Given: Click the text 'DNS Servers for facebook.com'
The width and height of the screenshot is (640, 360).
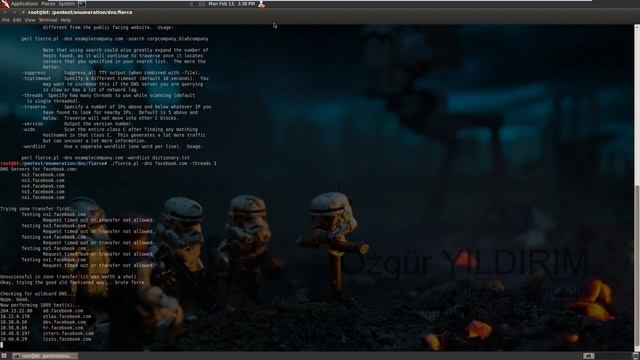Looking at the screenshot, I should coord(38,169).
